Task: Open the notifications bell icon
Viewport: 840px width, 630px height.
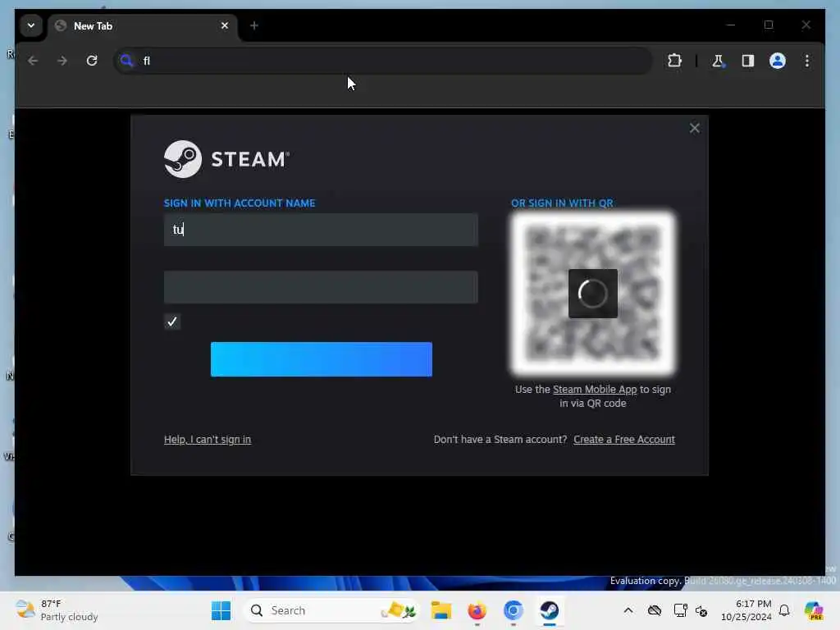Action: point(784,610)
